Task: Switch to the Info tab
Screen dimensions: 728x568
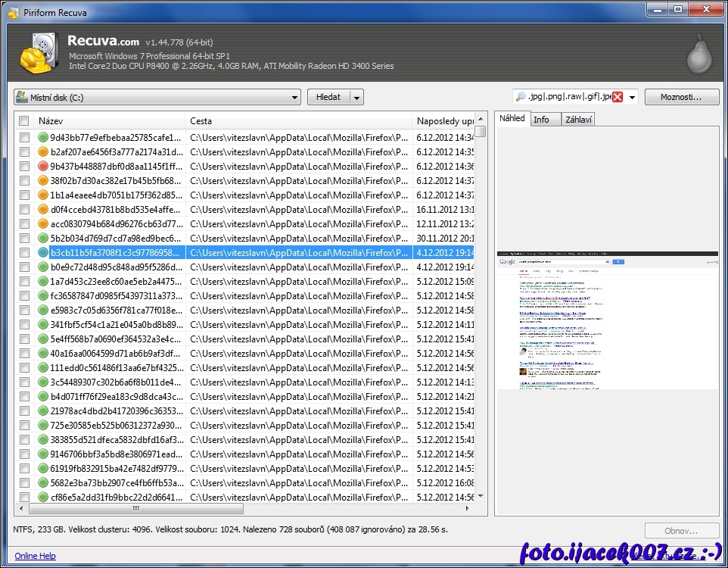Action: [x=542, y=120]
